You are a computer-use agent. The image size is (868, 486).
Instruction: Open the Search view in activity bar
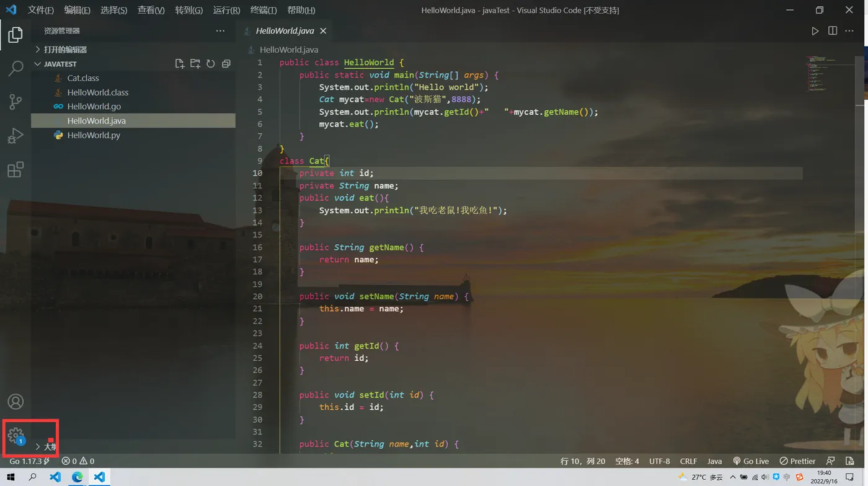point(15,68)
